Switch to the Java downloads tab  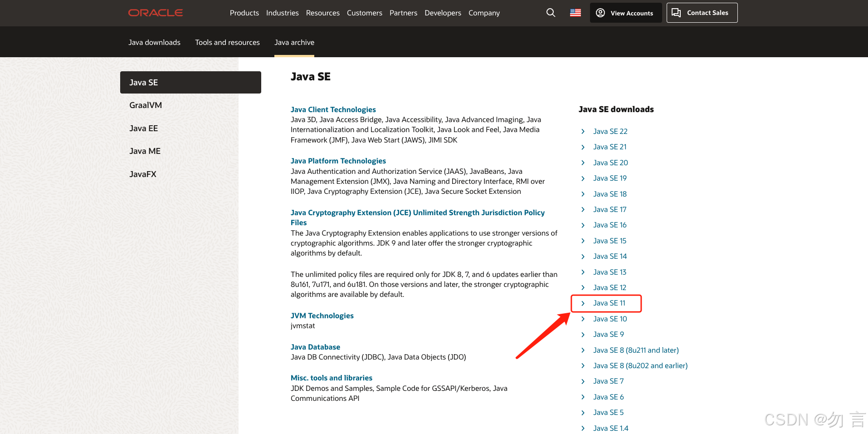click(x=154, y=42)
